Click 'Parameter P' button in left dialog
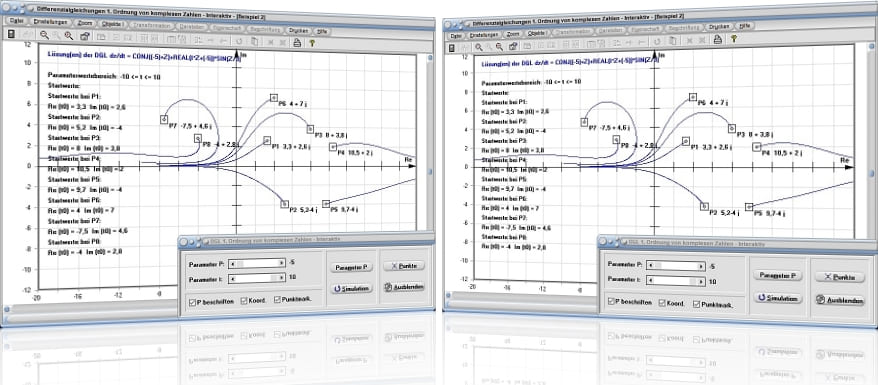Viewport: 878px width, 385px height. (351, 267)
